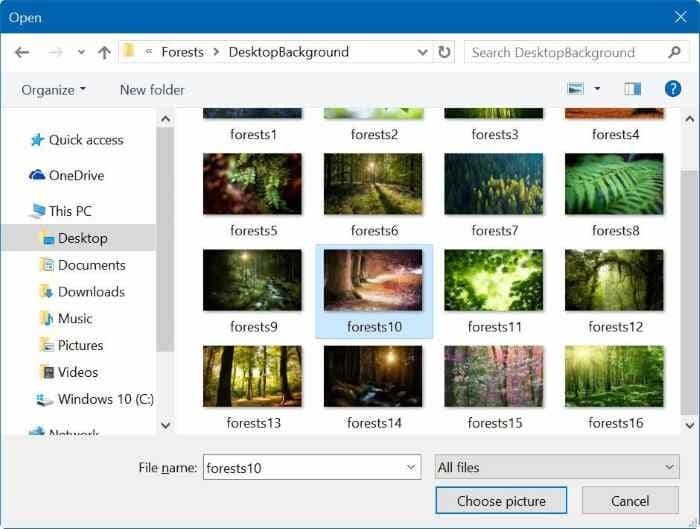Click the folder icon in address bar
Screen dimensions: 700x529
pos(129,50)
